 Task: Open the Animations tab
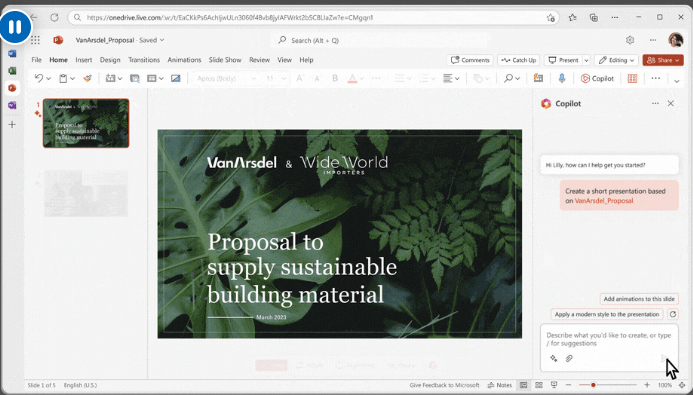tap(184, 60)
